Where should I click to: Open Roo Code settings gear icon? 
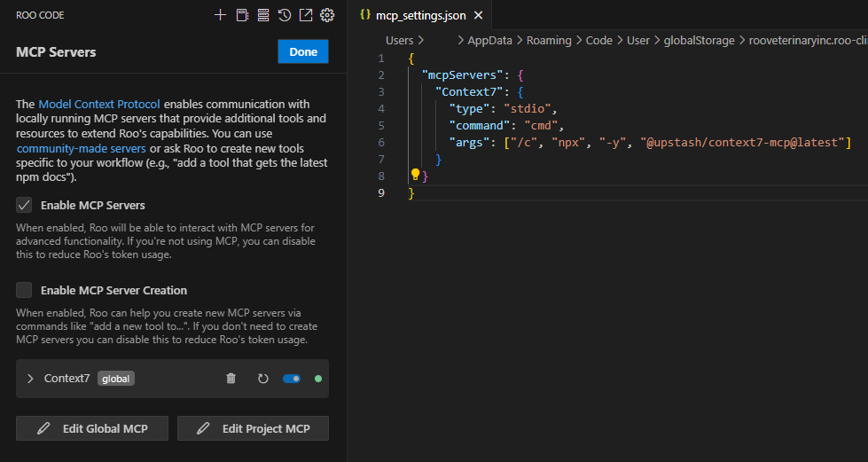click(x=327, y=15)
